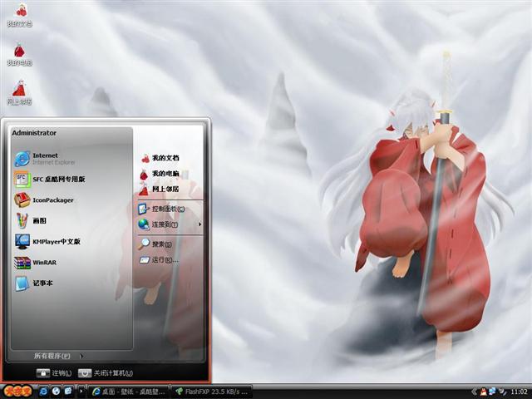Switch to 桌面 - 壁纸 browser taskbar window
Screen dimensions: 532x399
click(x=129, y=392)
